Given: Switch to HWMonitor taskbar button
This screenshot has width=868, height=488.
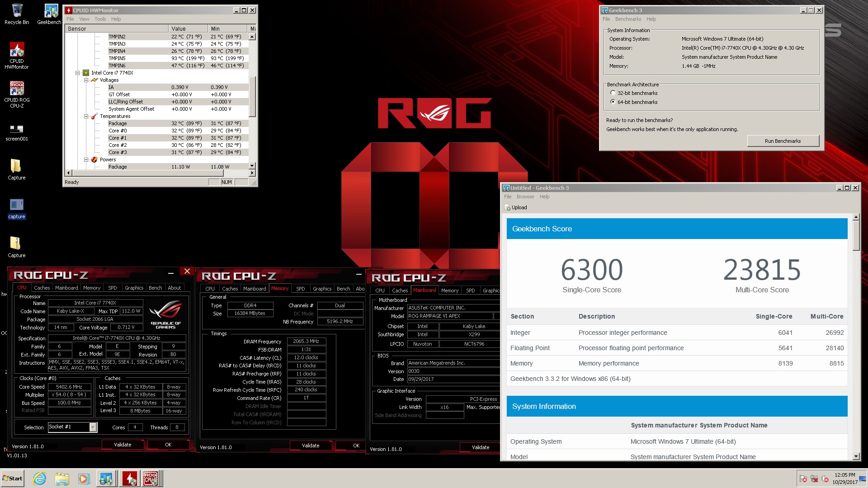Looking at the screenshot, I should 130,479.
